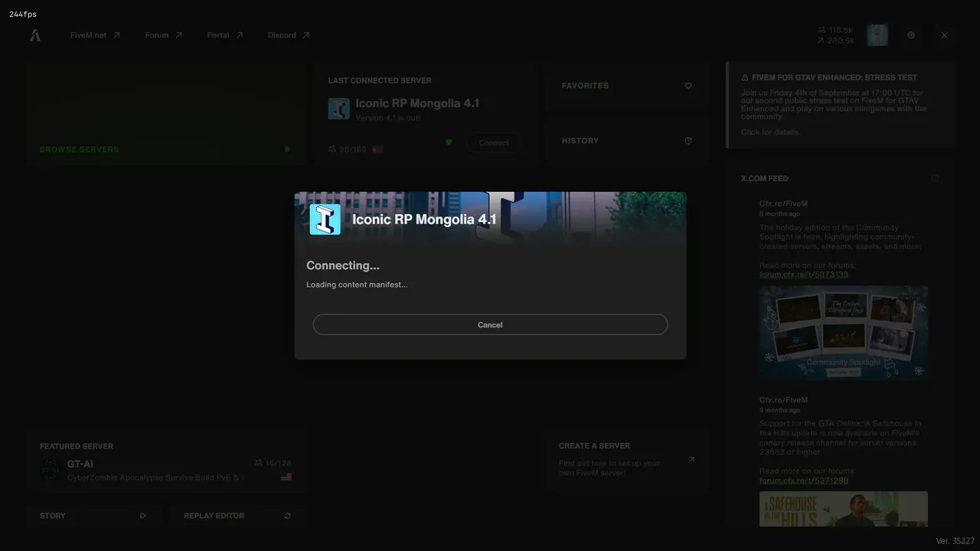This screenshot has width=980, height=551.
Task: Click the arrow icon on Create a Server
Action: (691, 460)
